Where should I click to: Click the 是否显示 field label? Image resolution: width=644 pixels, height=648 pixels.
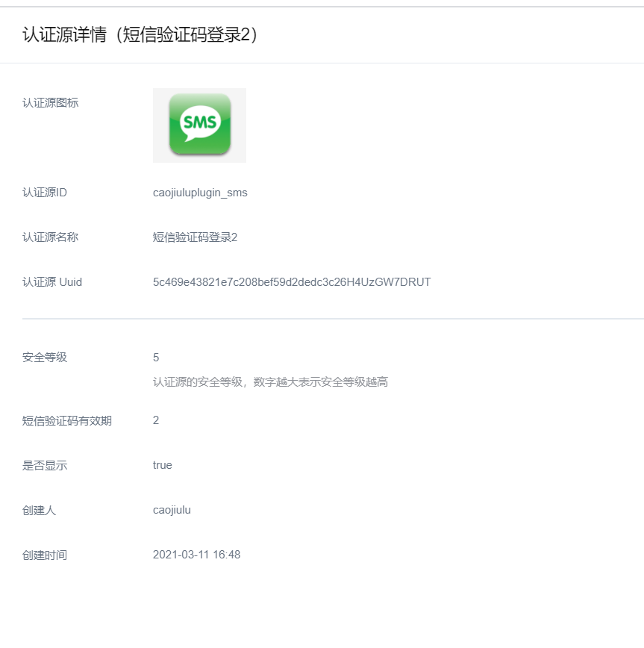(x=45, y=465)
